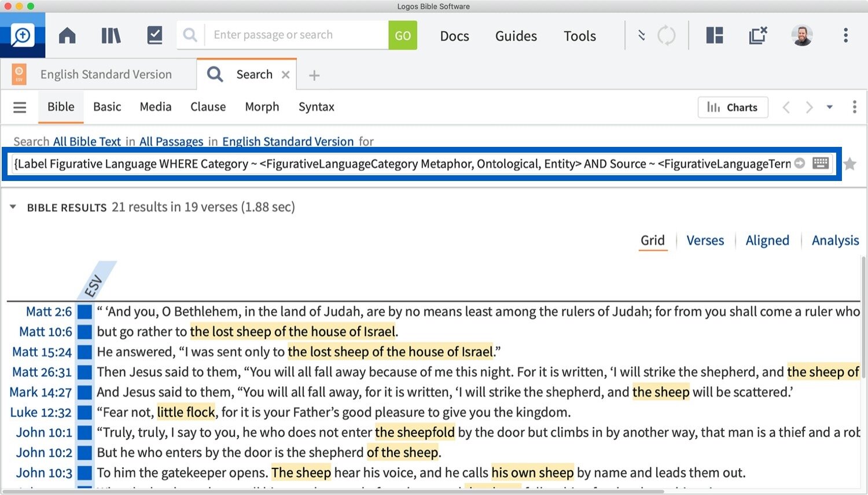Open the Matt 2:6 reference
Viewport: 868px width, 495px height.
point(49,312)
